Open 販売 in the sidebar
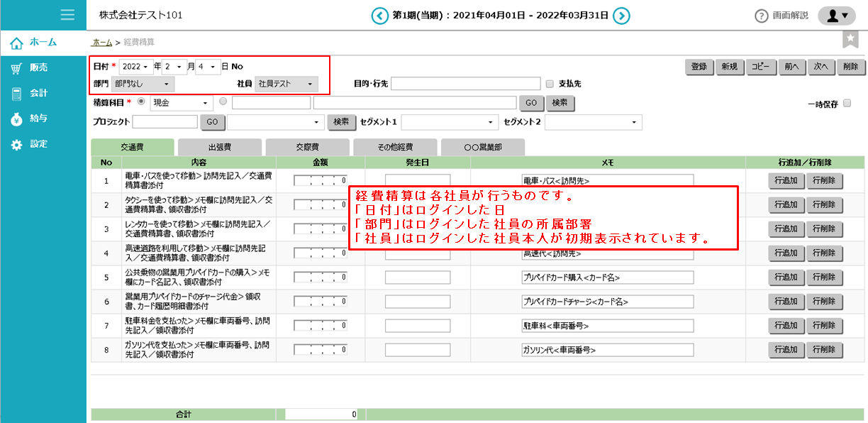 [38, 68]
